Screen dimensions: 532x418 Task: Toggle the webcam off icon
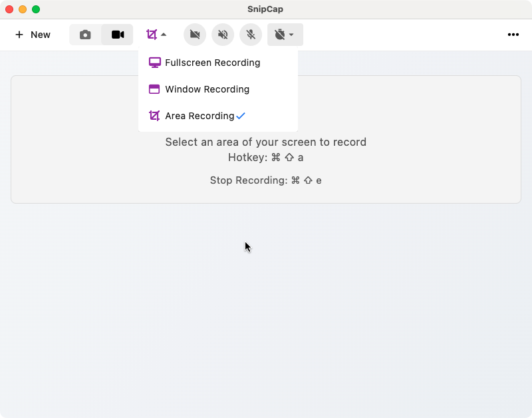195,35
